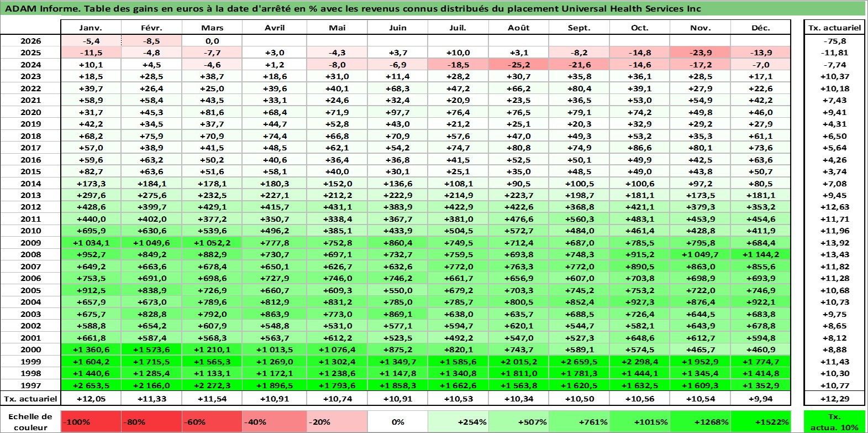
Task: Click the cell showing -25,2
Action: (x=518, y=65)
